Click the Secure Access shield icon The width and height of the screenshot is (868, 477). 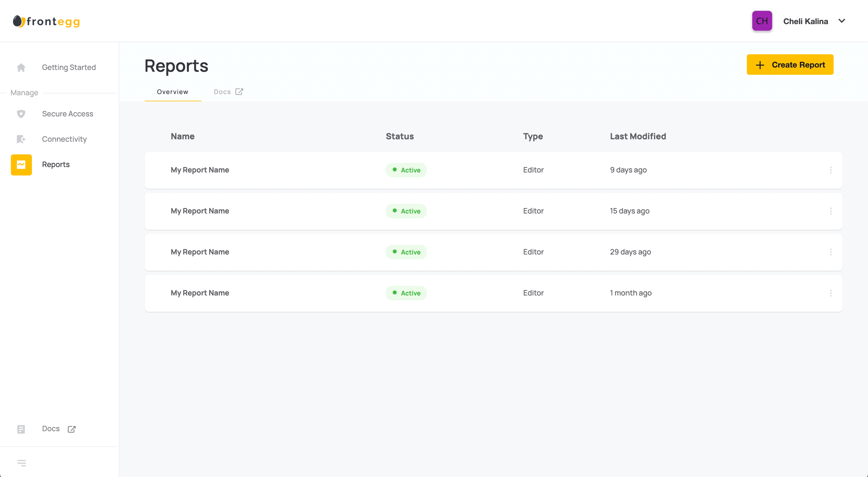21,114
